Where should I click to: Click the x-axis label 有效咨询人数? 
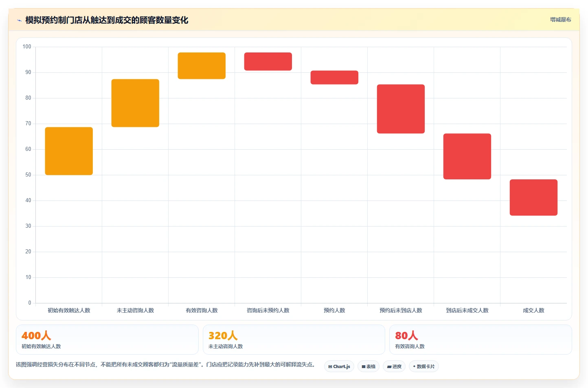coord(202,310)
